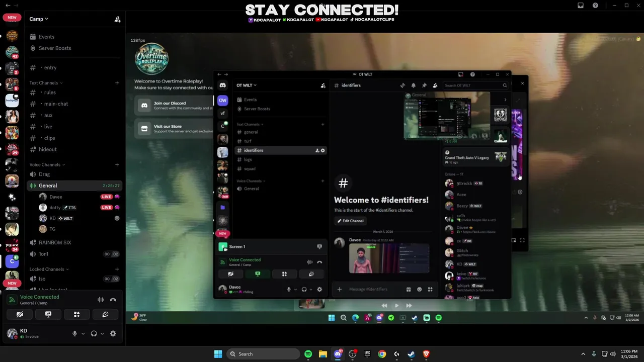Viewport: 644px width, 362px height.
Task: Open the logs channel in OT WILT
Action: point(281,159)
